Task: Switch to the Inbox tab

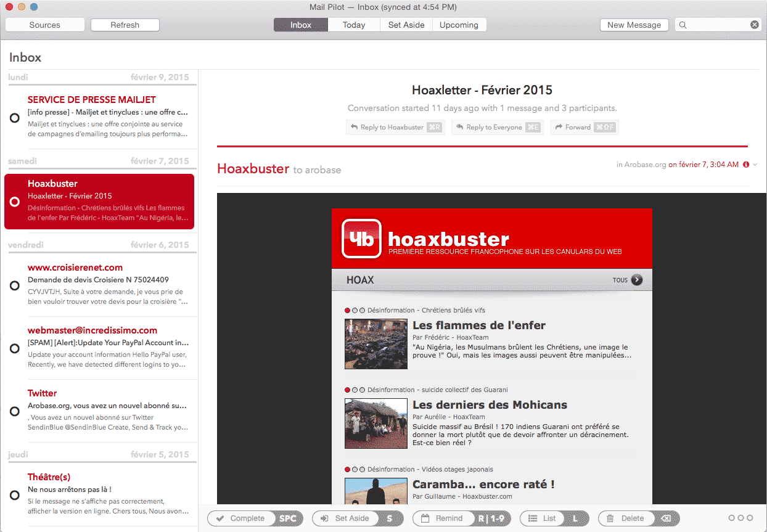Action: tap(301, 25)
